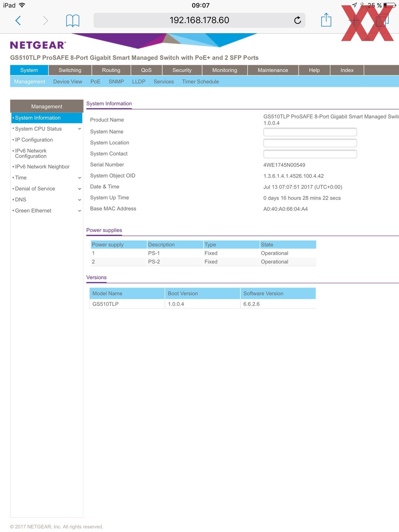Open the QoS main tab
This screenshot has height=532, width=399.
pyautogui.click(x=146, y=70)
